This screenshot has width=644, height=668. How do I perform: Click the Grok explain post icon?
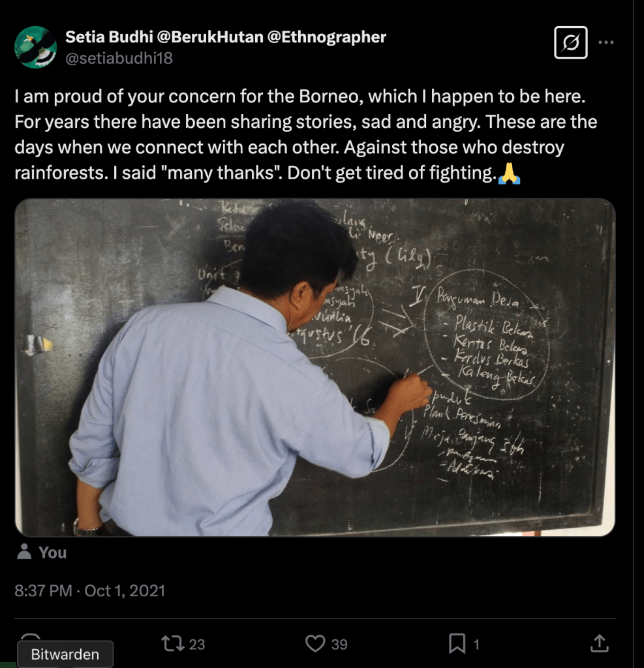point(570,43)
